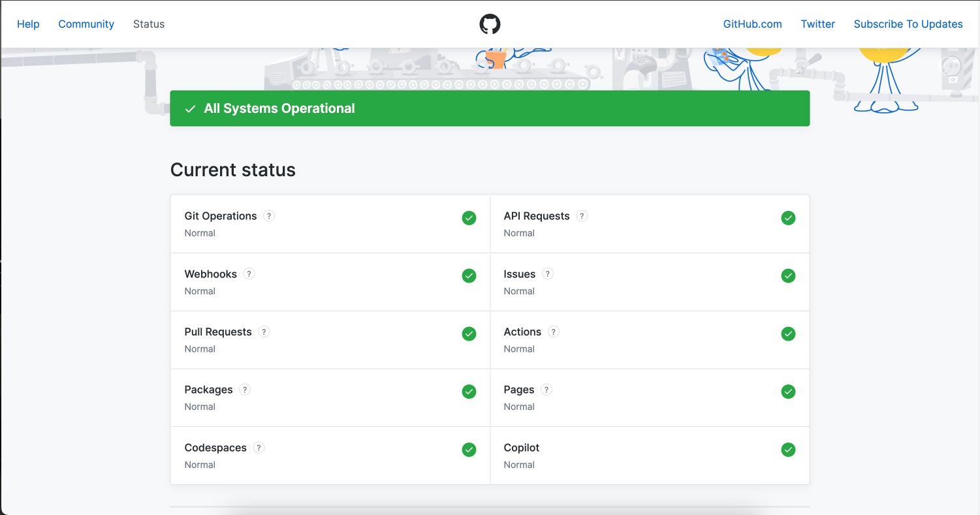
Task: Click Normal status under API Requests
Action: click(x=519, y=233)
